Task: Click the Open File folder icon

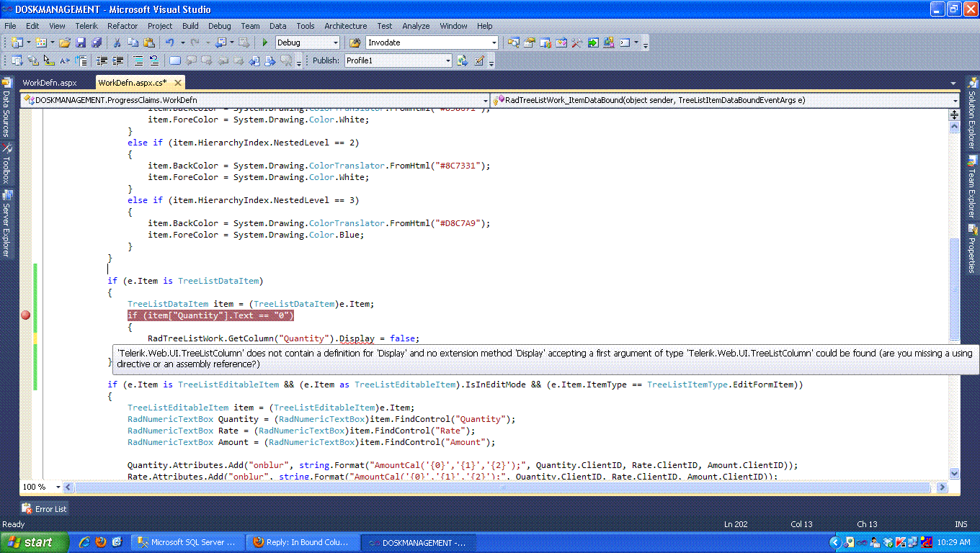Action: click(65, 43)
